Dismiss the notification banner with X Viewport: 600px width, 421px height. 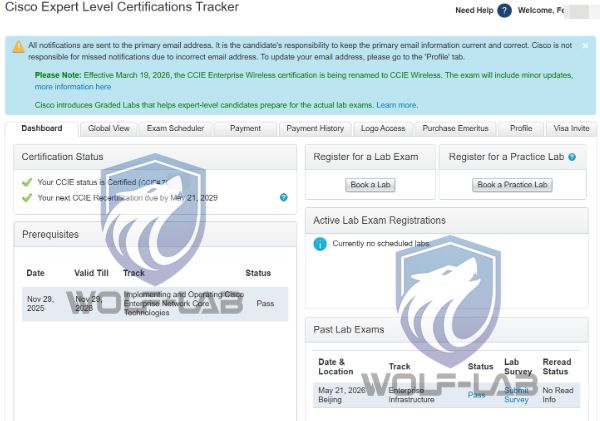pos(585,46)
